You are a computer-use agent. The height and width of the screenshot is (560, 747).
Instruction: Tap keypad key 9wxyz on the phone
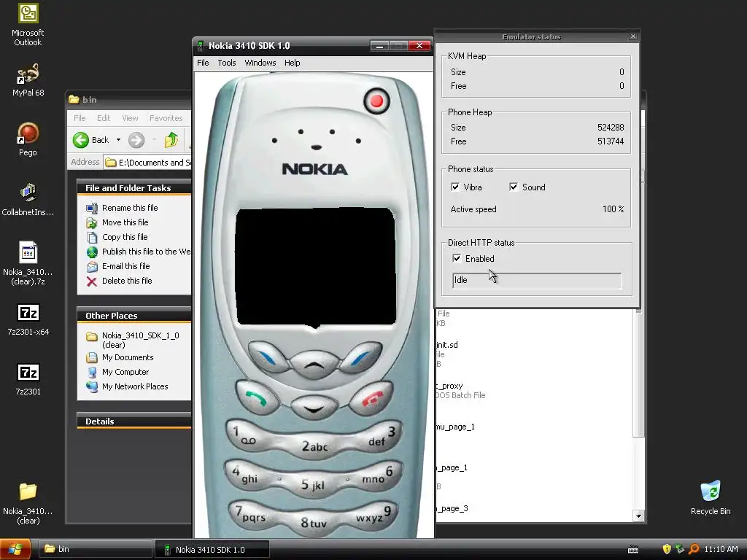[x=376, y=516]
